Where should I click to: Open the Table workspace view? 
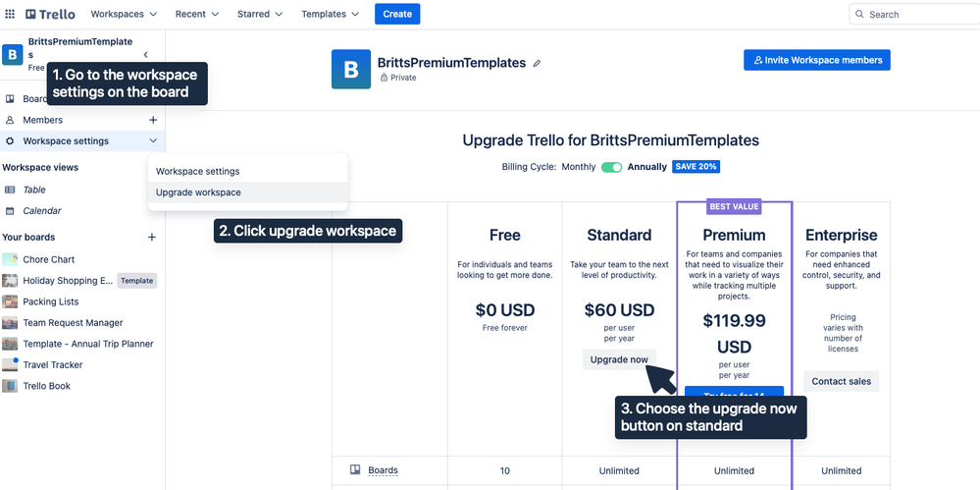pyautogui.click(x=34, y=190)
